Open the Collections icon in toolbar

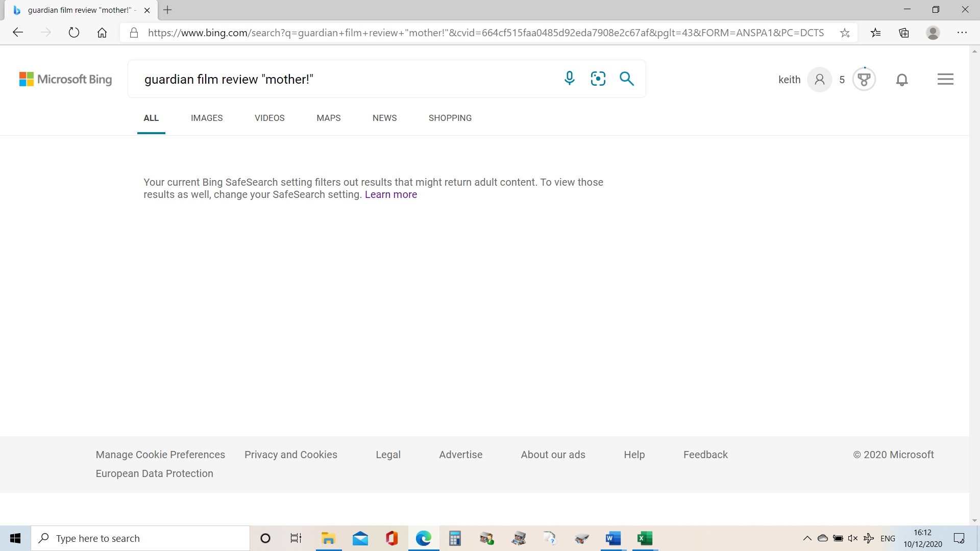904,33
